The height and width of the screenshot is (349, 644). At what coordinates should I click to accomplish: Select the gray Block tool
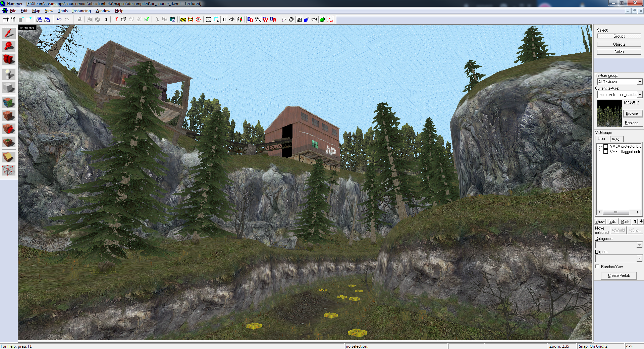9,88
